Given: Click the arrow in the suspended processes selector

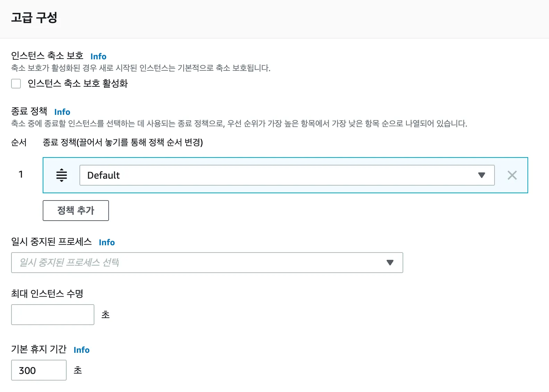Looking at the screenshot, I should coord(390,263).
